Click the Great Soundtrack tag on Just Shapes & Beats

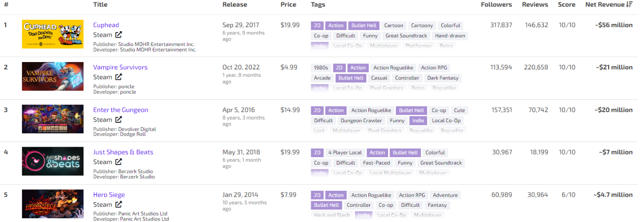coord(441,163)
